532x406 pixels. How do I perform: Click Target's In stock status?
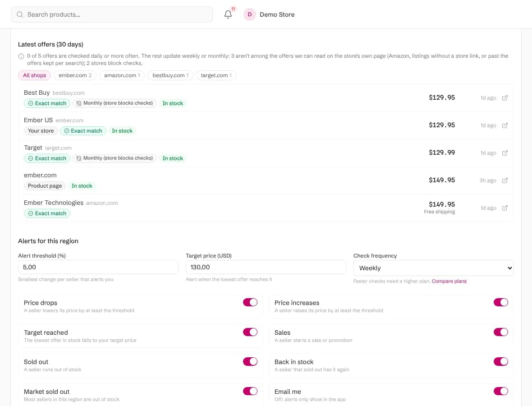click(x=173, y=158)
